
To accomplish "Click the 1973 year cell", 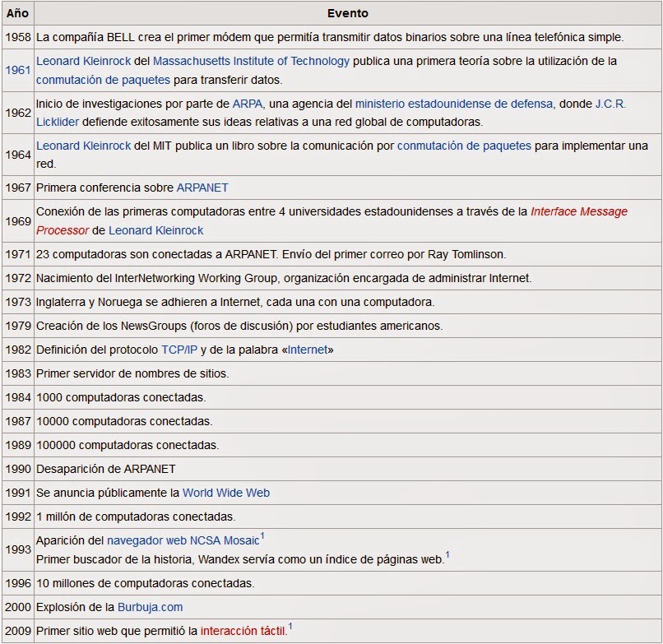I will tap(18, 302).
